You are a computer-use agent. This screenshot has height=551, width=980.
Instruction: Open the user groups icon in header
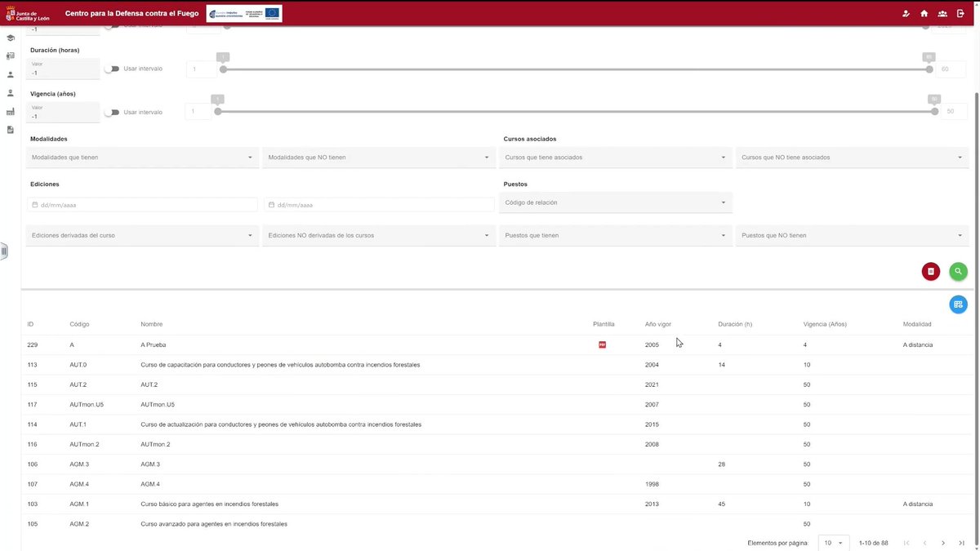942,13
